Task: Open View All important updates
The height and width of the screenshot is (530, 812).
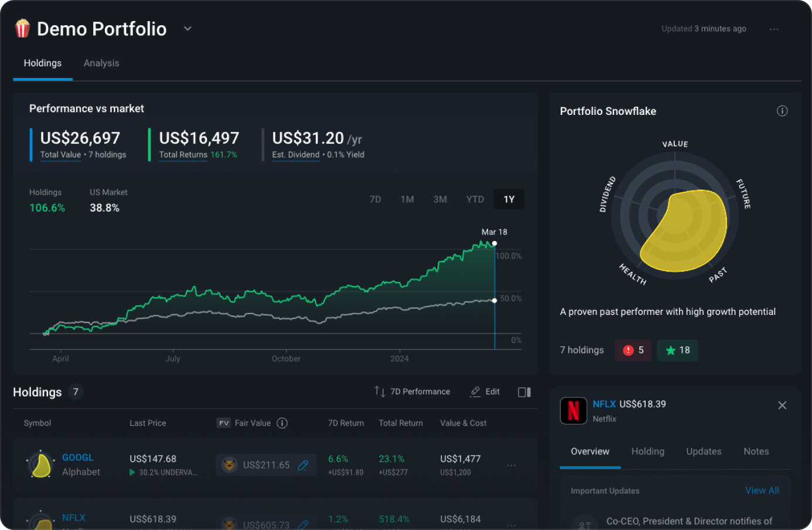Action: [762, 490]
